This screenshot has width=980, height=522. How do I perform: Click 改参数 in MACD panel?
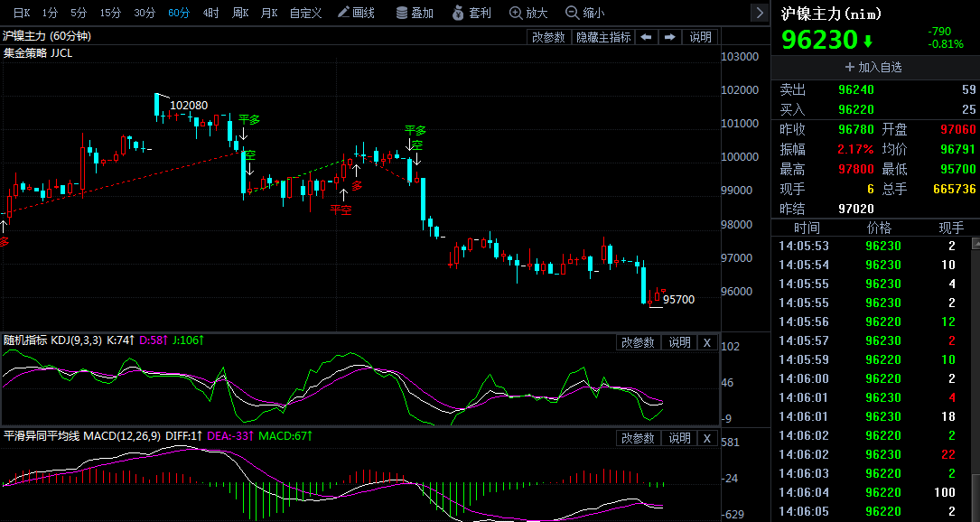[x=638, y=438]
